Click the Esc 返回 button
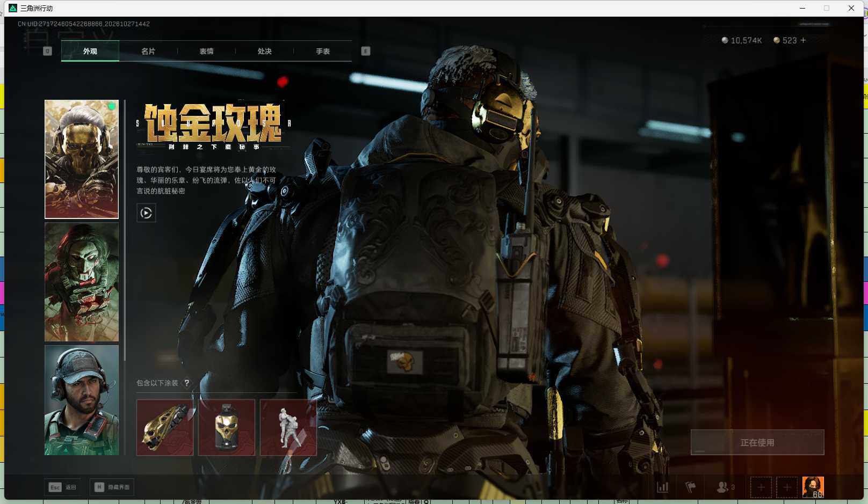 click(63, 487)
